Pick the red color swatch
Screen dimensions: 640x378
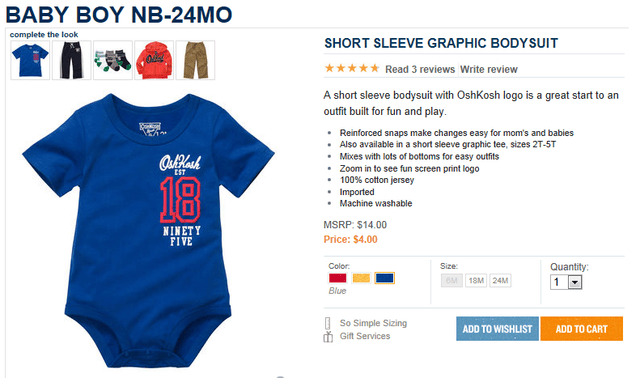tap(338, 278)
